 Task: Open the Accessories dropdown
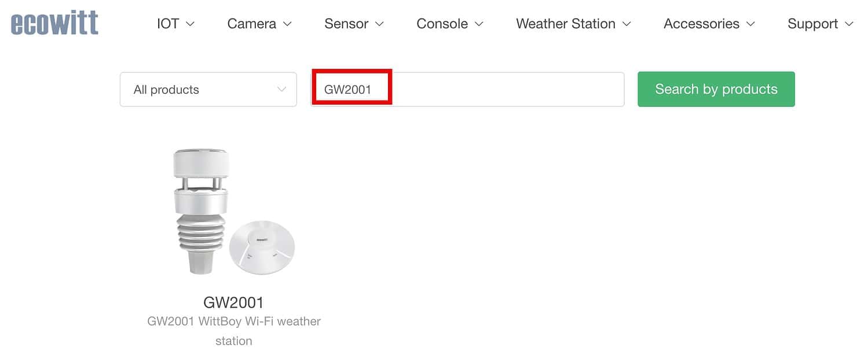[753, 24]
